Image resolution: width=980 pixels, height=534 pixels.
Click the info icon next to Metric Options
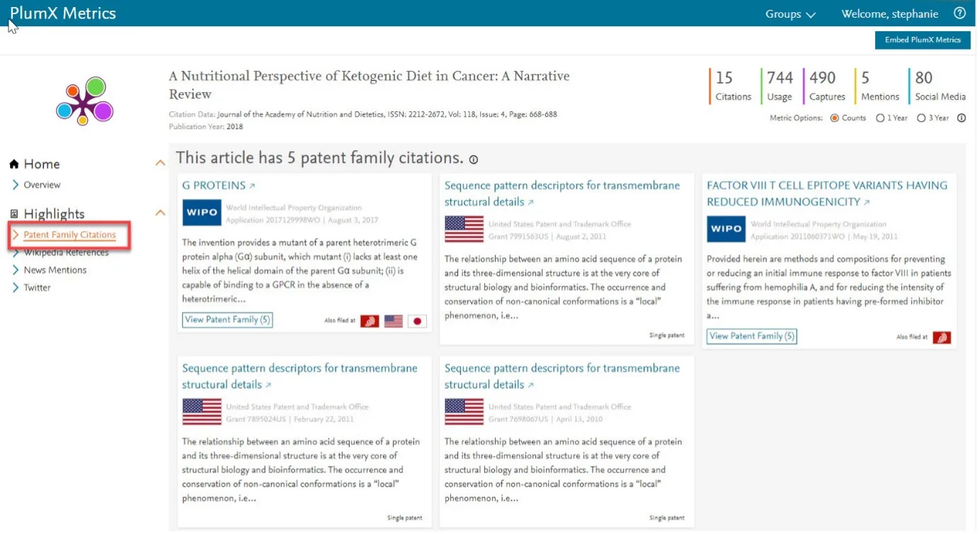962,118
